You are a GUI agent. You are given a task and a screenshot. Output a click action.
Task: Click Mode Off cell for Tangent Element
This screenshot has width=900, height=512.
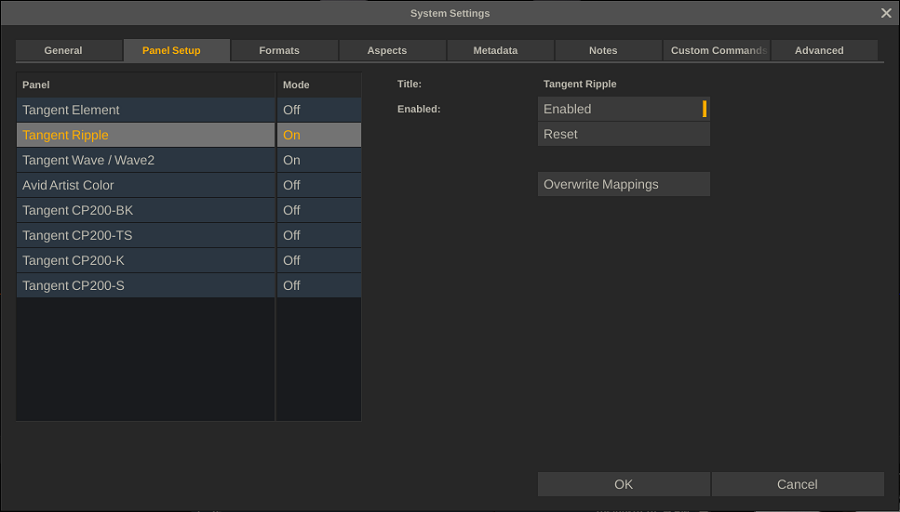click(319, 110)
